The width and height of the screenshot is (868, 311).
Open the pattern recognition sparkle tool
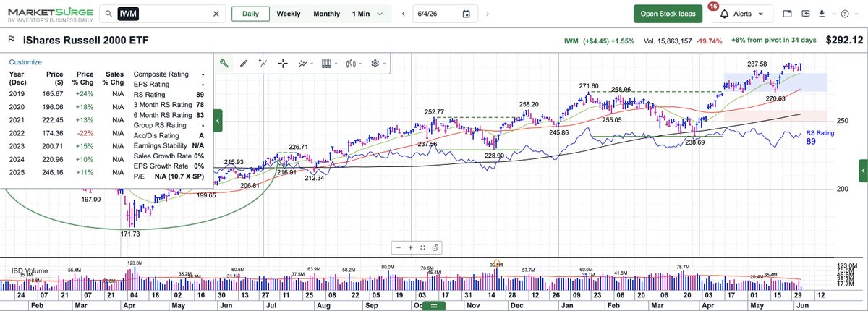[x=302, y=64]
